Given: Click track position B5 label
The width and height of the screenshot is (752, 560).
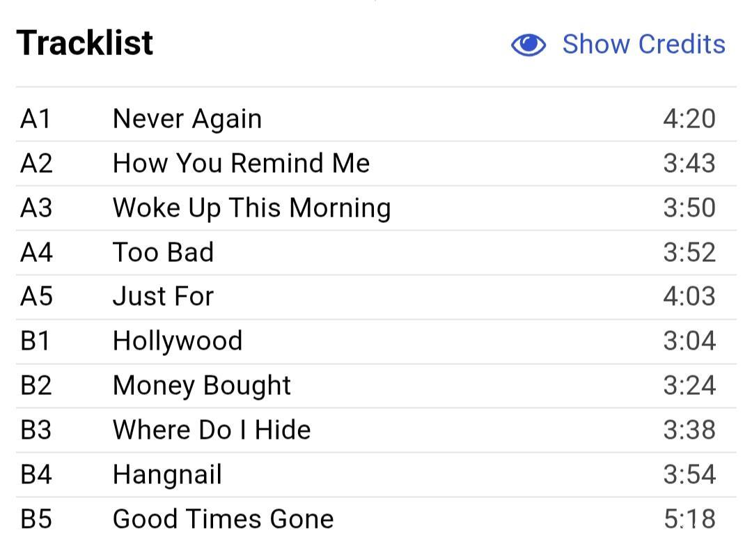Looking at the screenshot, I should coord(36,519).
